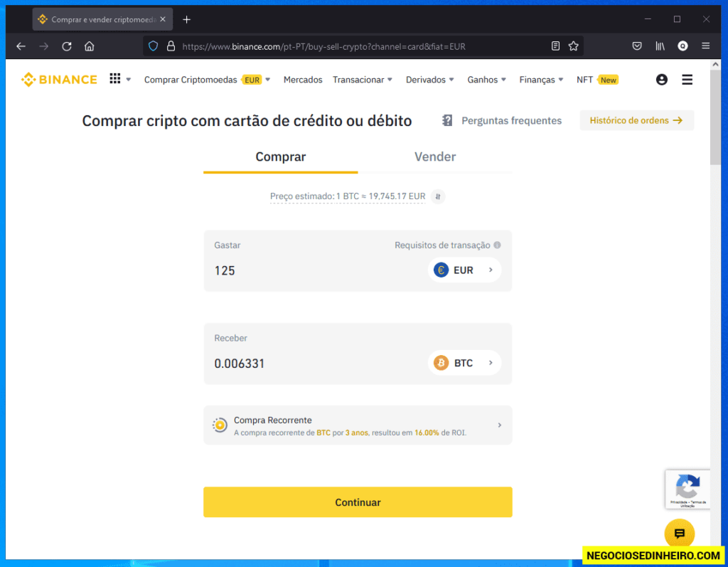Open a new browser tab
The width and height of the screenshot is (728, 567).
tap(187, 19)
